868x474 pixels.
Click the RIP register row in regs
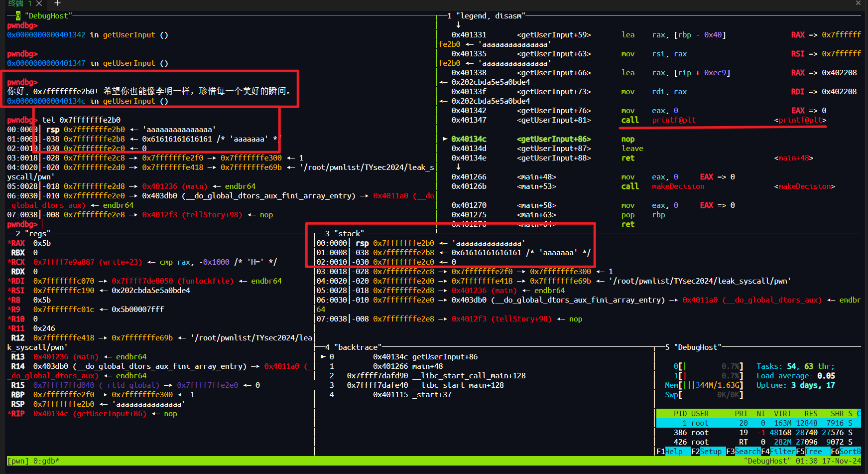92,414
